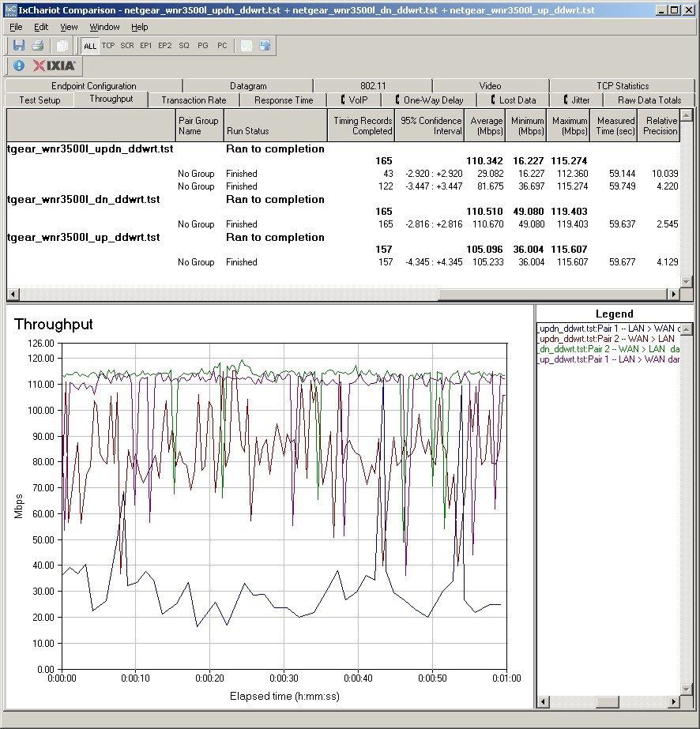700x729 pixels.
Task: Select the PC filter button
Action: pyautogui.click(x=222, y=46)
